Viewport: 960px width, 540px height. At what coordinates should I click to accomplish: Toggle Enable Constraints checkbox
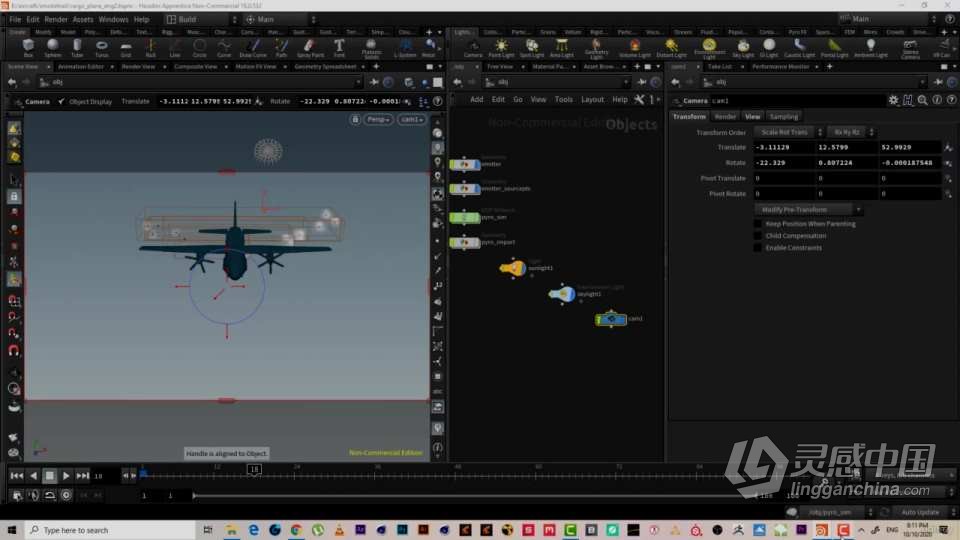point(758,248)
